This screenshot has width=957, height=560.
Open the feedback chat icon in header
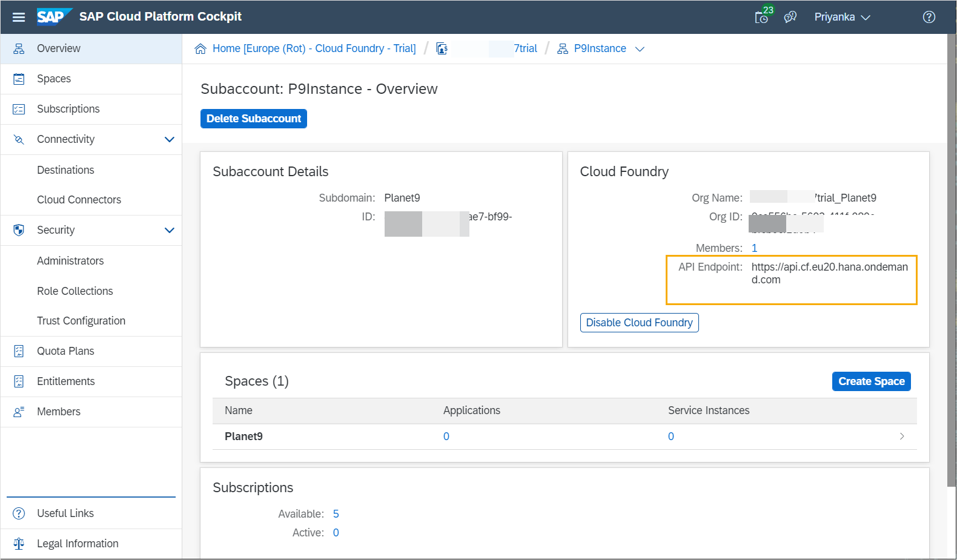click(790, 17)
